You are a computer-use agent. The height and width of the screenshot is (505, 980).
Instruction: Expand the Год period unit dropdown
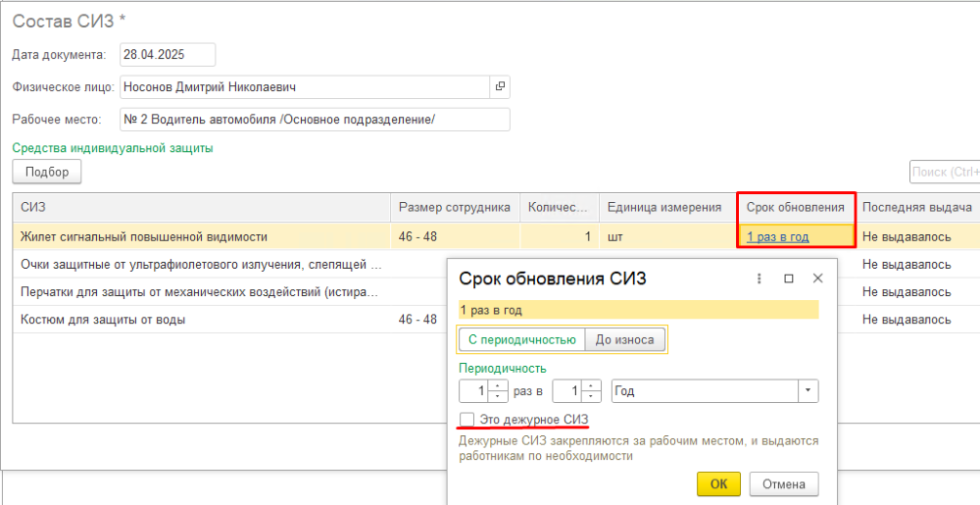pos(808,391)
